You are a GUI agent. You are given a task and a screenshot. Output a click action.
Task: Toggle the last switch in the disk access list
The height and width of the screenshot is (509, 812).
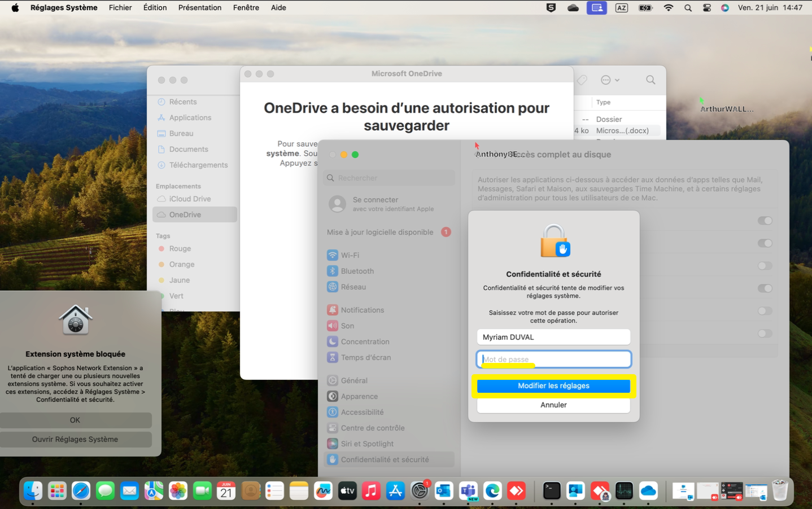pyautogui.click(x=765, y=334)
